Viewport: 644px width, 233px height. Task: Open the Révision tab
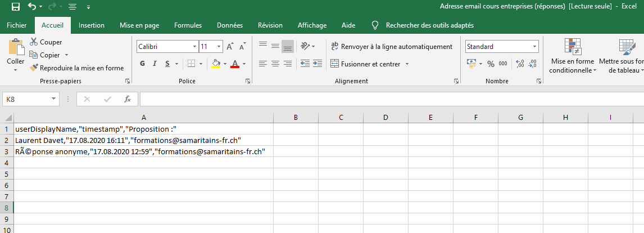270,25
